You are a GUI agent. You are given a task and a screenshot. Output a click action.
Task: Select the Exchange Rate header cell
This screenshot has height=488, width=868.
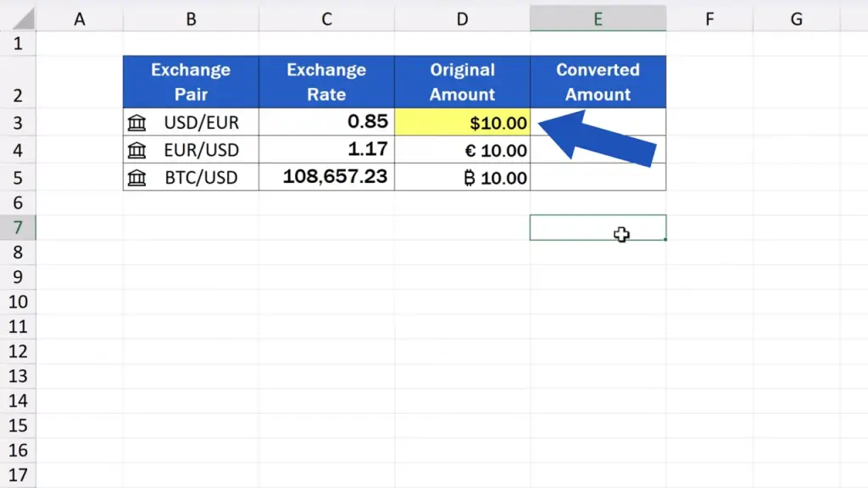(x=326, y=82)
